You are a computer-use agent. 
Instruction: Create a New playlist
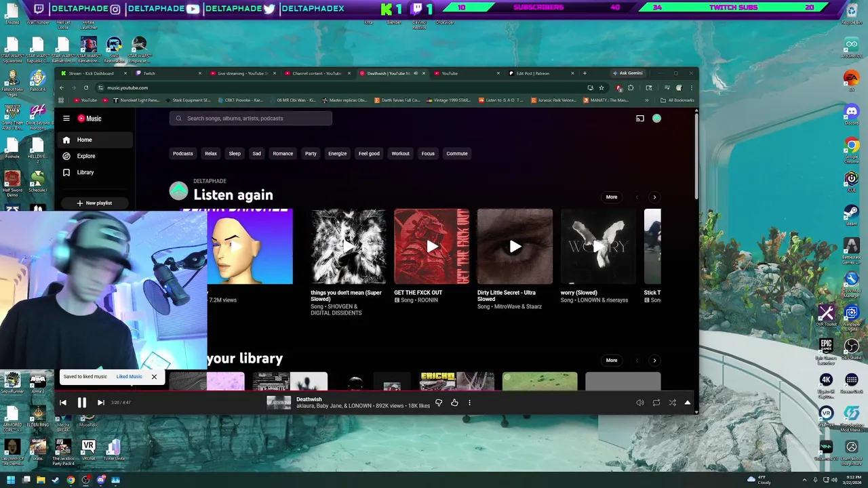pos(94,203)
